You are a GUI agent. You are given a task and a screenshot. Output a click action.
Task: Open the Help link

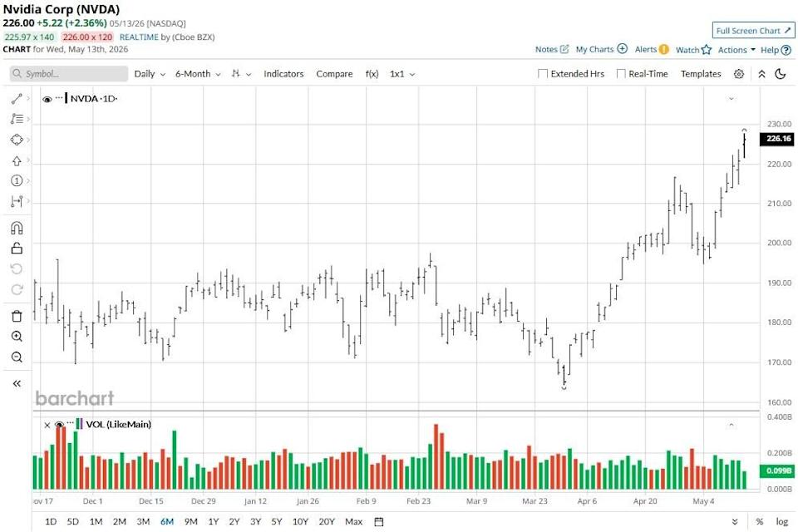pos(776,50)
